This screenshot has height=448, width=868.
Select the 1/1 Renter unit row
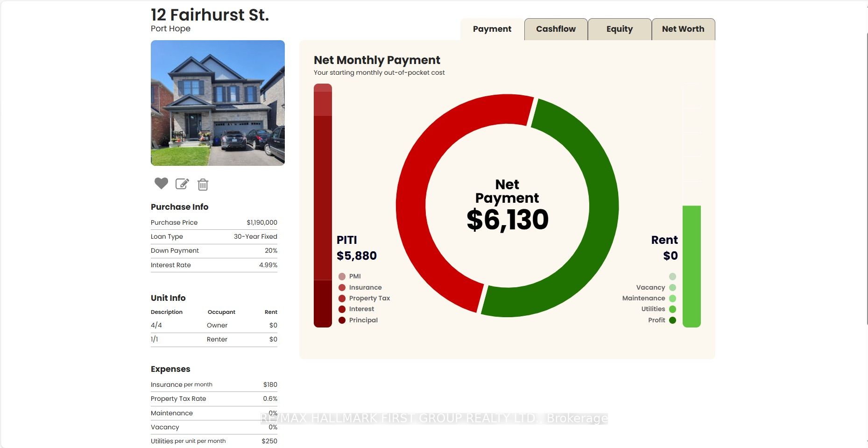click(214, 339)
